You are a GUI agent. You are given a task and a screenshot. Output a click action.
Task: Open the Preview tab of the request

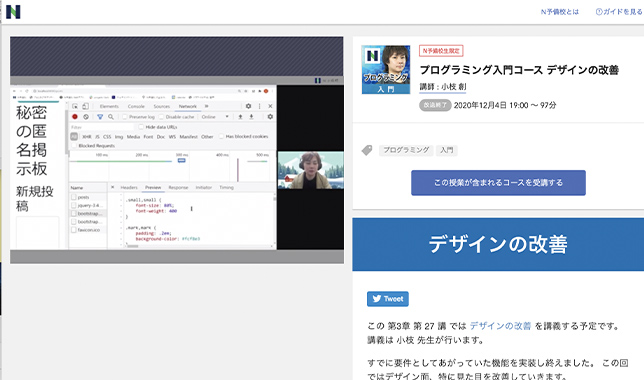pos(153,187)
